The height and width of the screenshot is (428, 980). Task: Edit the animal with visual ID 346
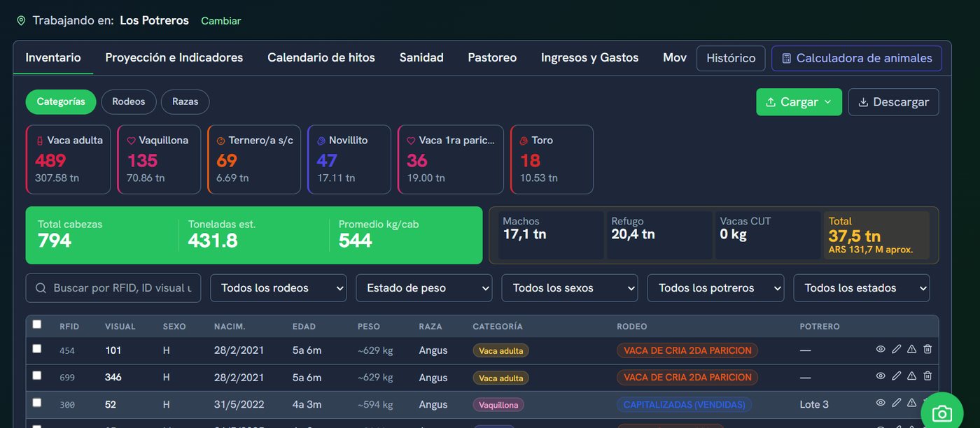tap(896, 376)
